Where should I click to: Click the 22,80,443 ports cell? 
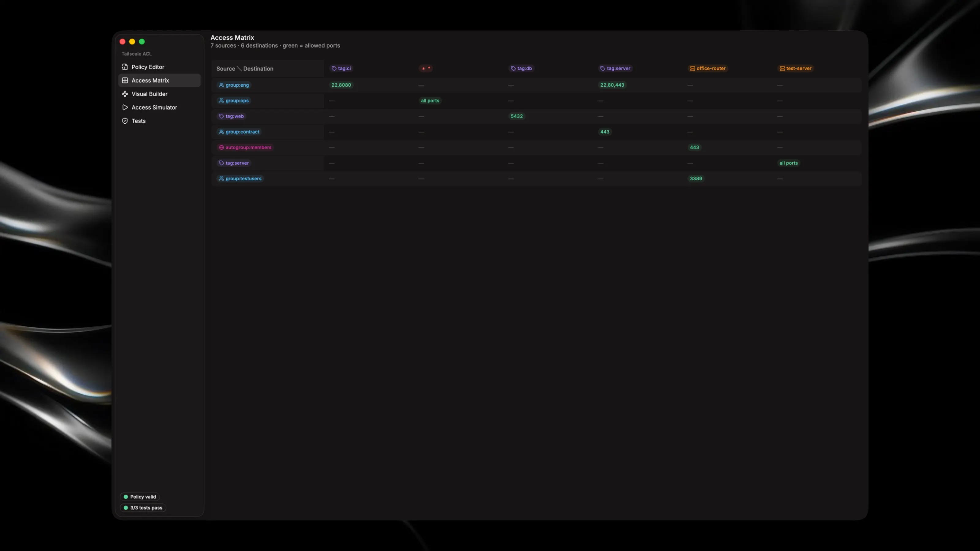[612, 85]
